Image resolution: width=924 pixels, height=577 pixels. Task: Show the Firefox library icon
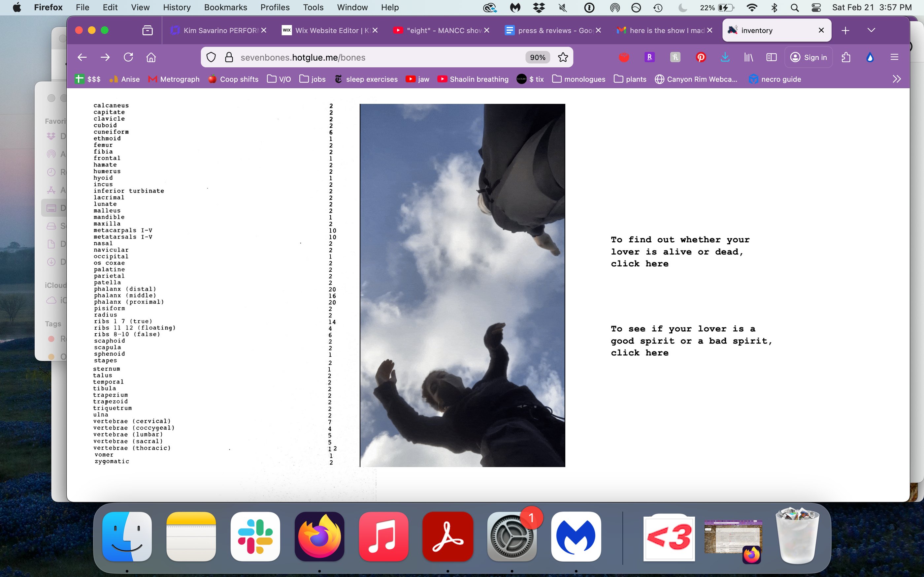click(x=748, y=57)
